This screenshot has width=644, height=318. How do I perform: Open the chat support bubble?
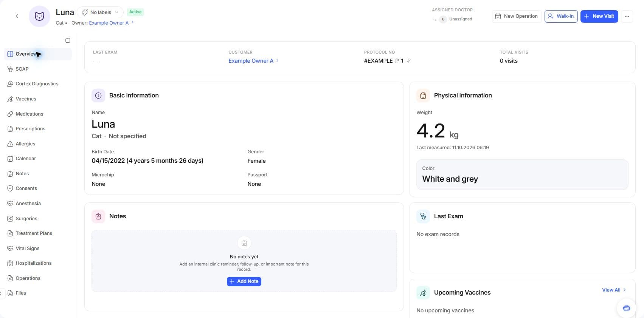coord(627,308)
